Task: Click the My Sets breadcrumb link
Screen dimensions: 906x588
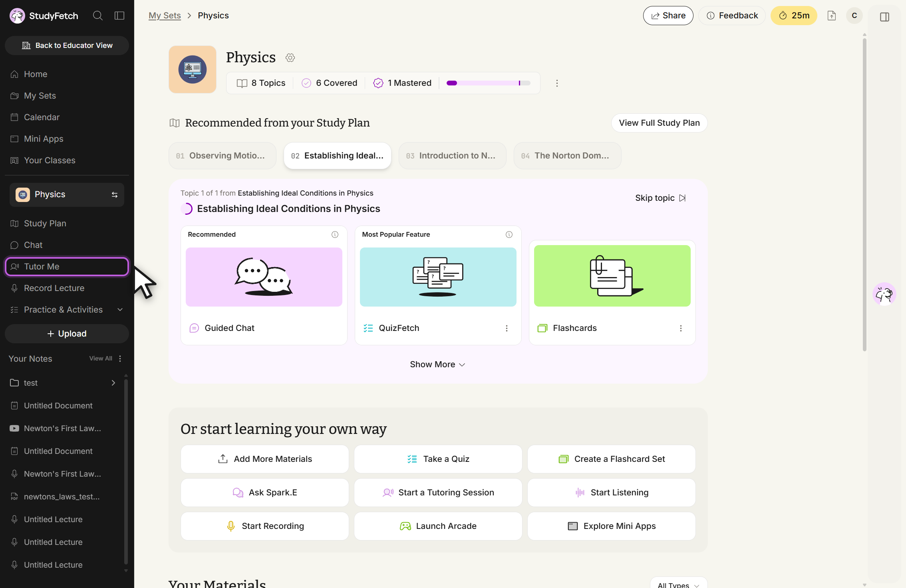Action: click(x=165, y=16)
